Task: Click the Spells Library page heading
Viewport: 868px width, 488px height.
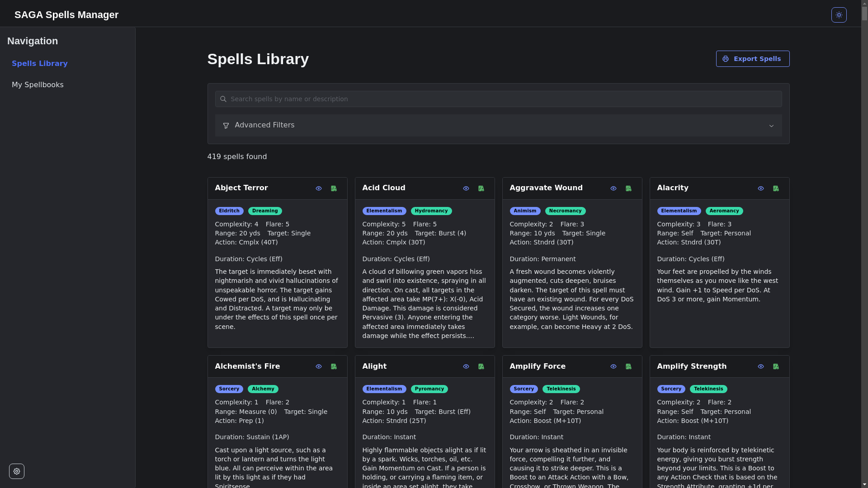Action: [258, 59]
